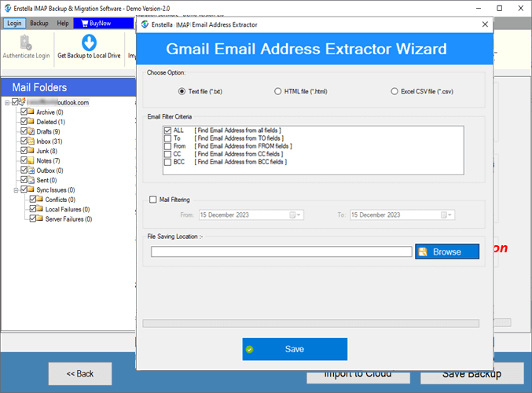Viewport: 532px width, 393px height.
Task: Uncheck the Drafts (9) folder checkbox
Action: click(24, 130)
